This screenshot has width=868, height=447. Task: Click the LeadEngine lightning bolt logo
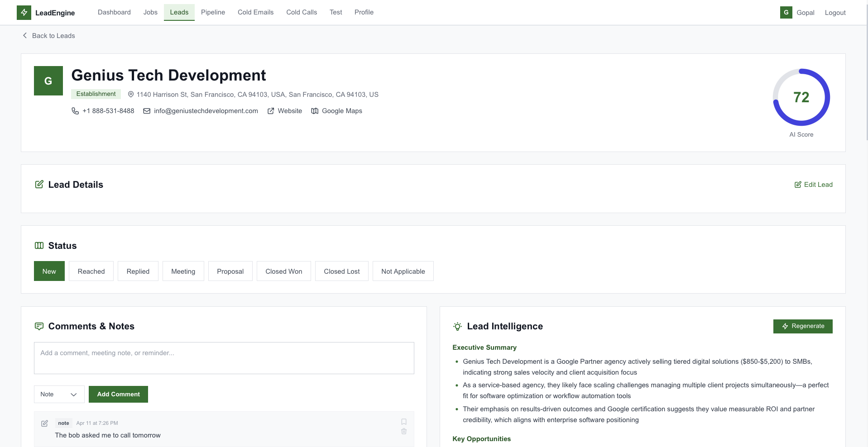[24, 13]
